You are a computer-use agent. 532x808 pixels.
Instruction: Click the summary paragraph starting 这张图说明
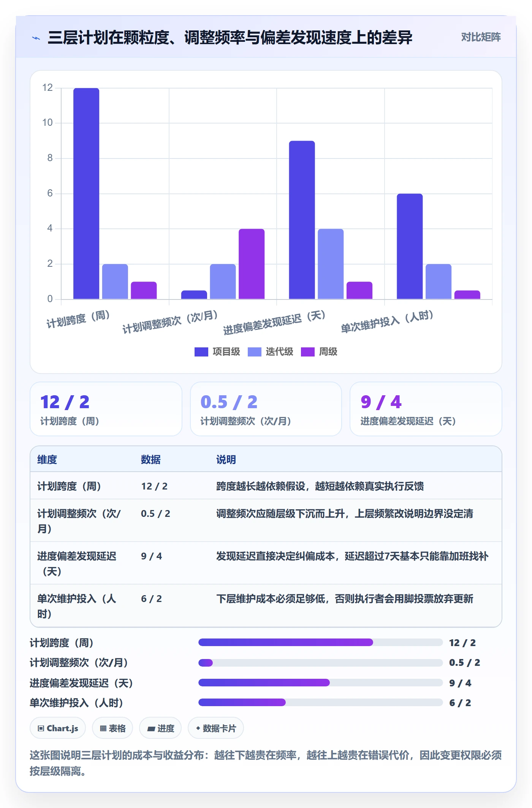(266, 763)
